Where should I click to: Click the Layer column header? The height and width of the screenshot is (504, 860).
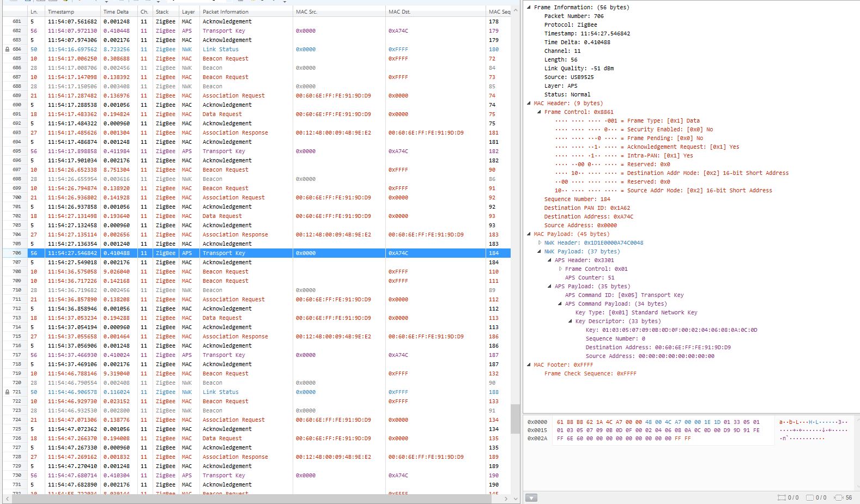tap(189, 11)
